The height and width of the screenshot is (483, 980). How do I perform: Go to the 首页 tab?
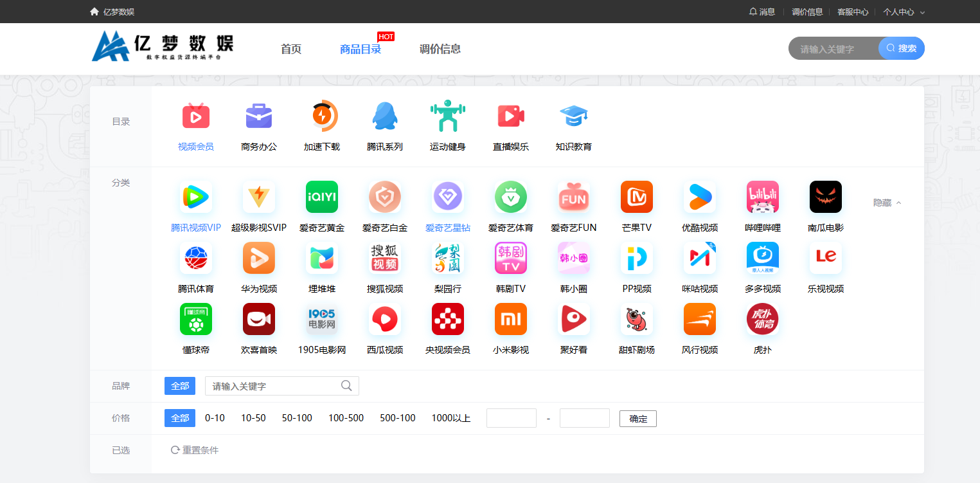[x=291, y=49]
